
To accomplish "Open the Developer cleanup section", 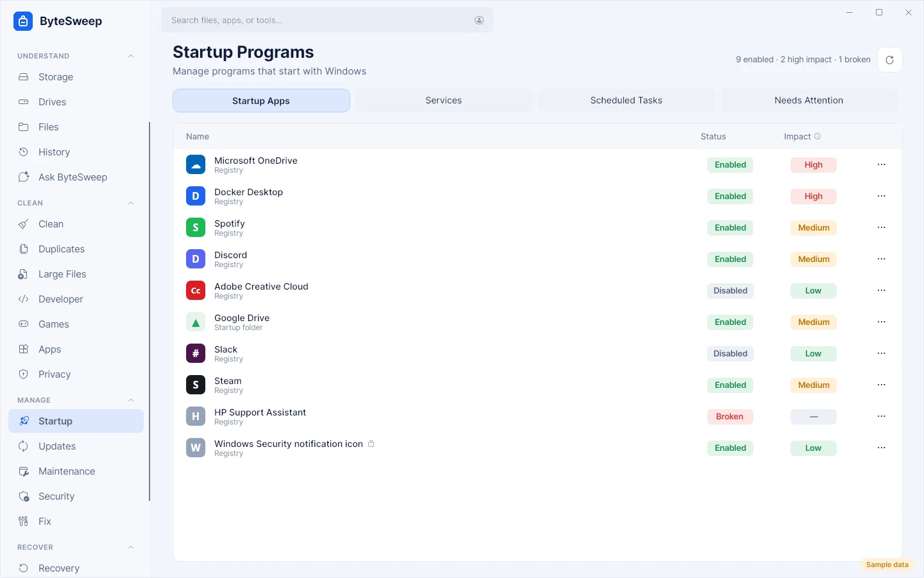I will 76,299.
